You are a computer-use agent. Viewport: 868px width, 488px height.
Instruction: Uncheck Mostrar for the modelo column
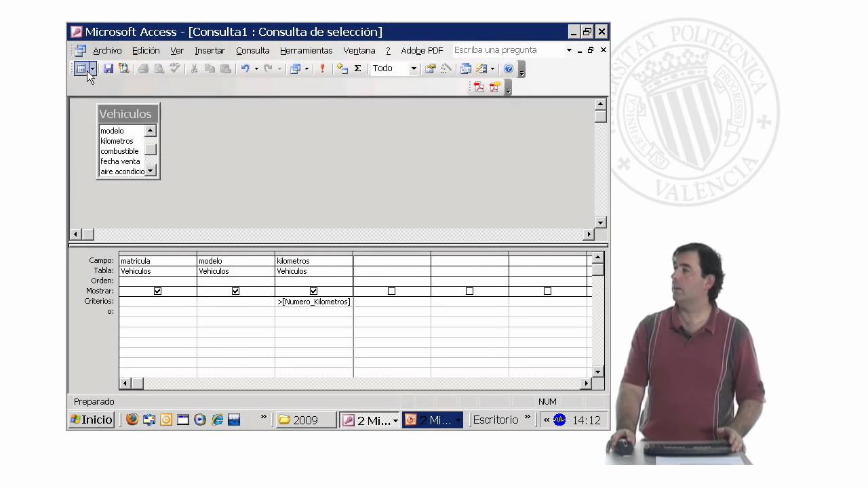(235, 291)
